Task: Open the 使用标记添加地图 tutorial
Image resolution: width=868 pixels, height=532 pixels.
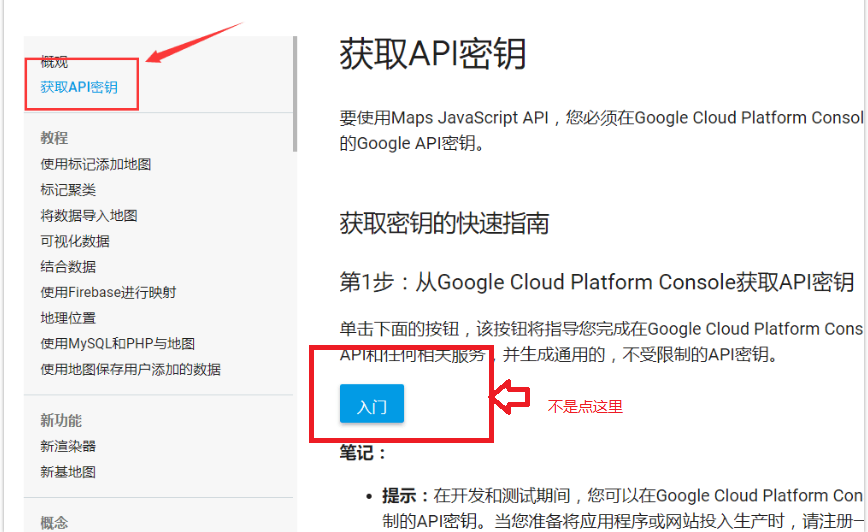Action: pyautogui.click(x=96, y=164)
